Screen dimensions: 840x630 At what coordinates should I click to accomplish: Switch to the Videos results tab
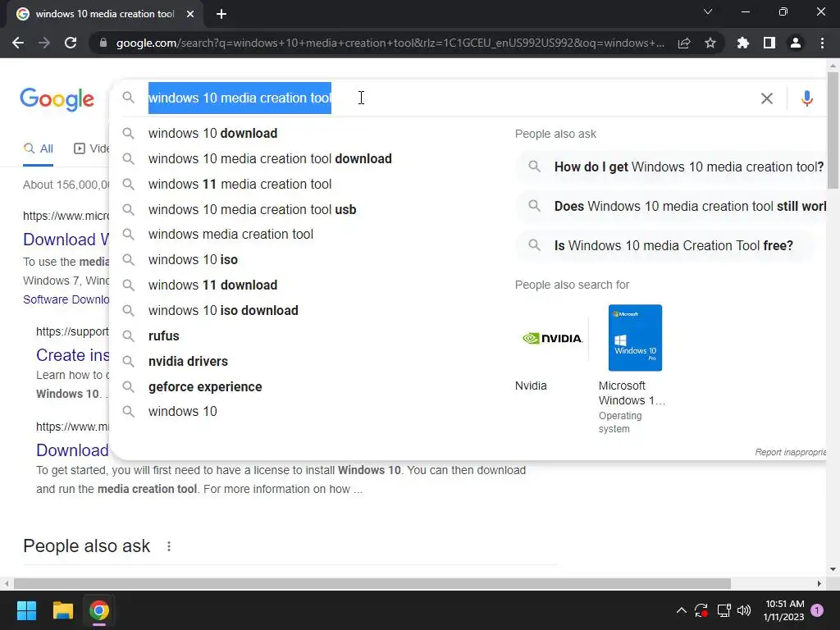click(91, 148)
